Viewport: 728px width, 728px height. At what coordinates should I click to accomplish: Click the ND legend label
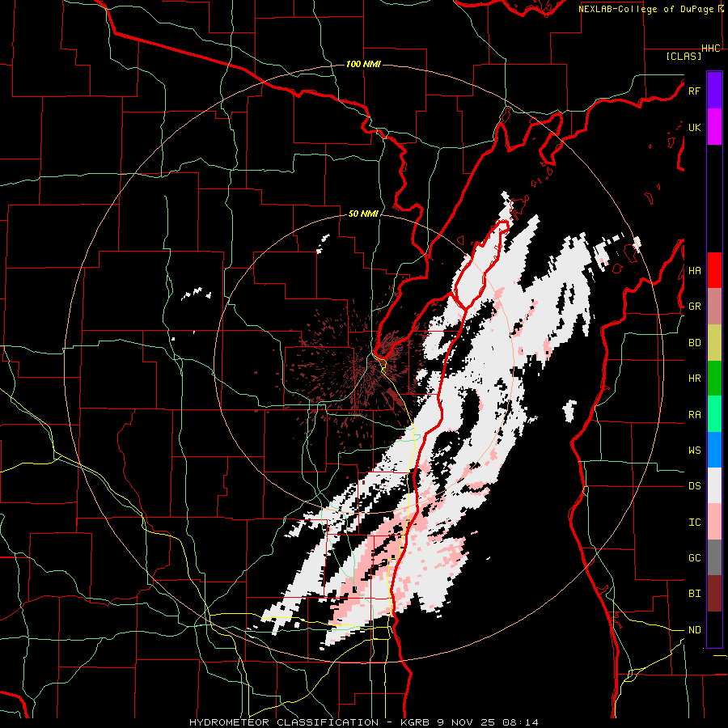click(x=694, y=630)
